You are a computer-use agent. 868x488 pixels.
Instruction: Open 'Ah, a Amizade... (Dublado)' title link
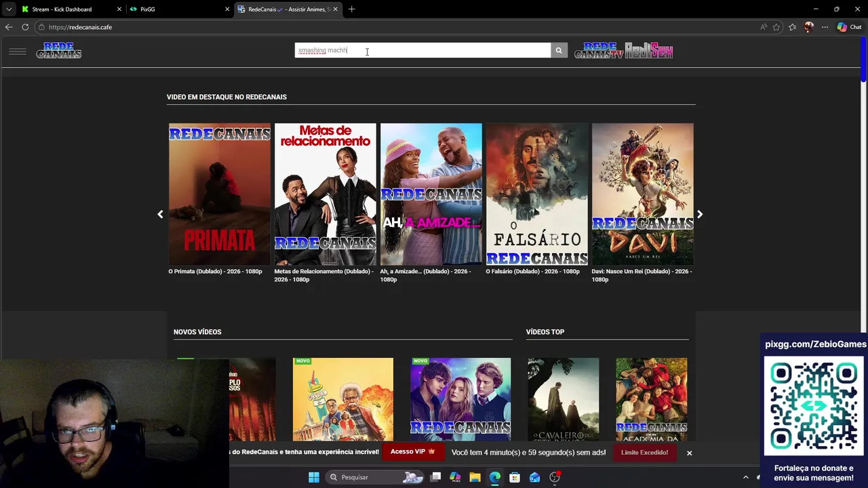click(x=425, y=275)
